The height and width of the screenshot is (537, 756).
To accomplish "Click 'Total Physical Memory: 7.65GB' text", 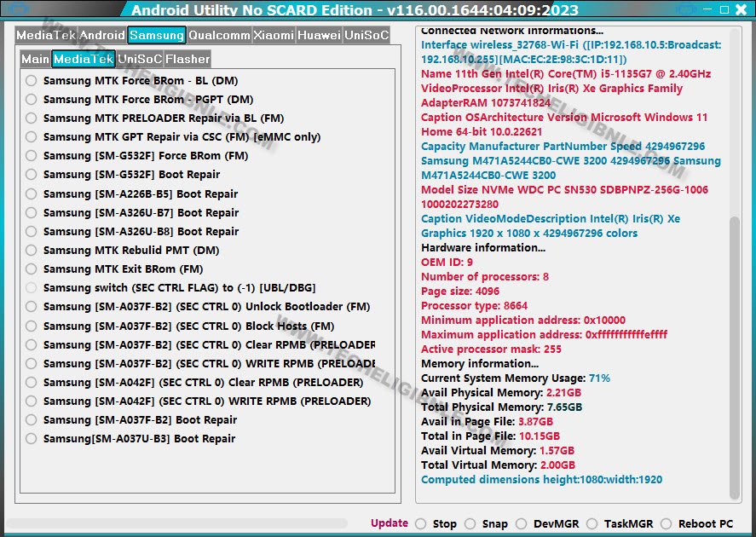I will coord(501,407).
